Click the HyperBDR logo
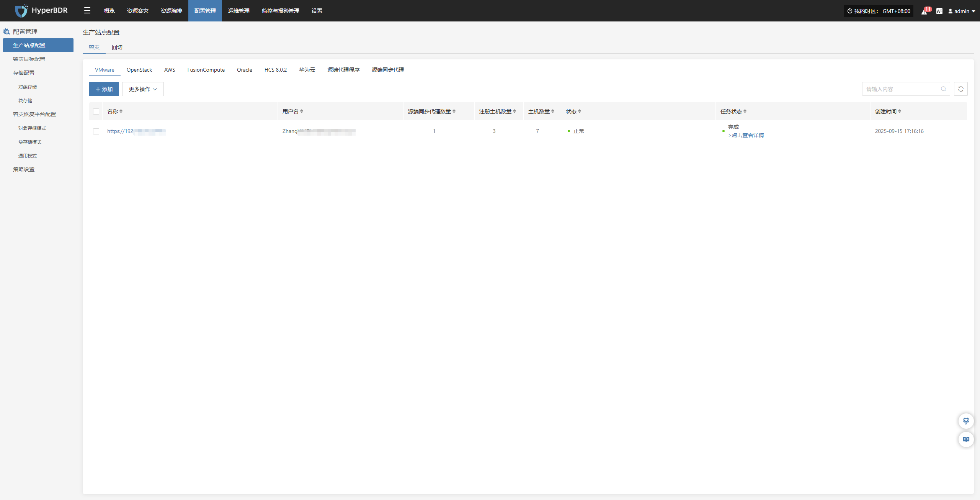Screen dimensions: 980x500 pyautogui.click(x=41, y=11)
